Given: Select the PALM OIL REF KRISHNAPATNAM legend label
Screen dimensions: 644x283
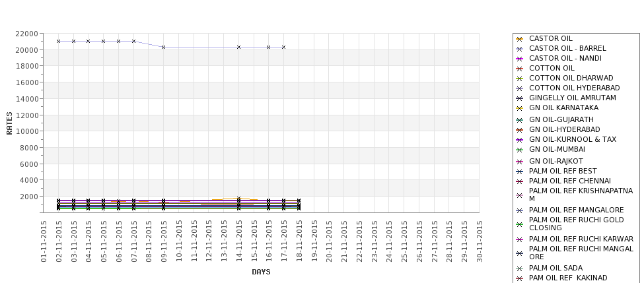Looking at the screenshot, I should (581, 195).
